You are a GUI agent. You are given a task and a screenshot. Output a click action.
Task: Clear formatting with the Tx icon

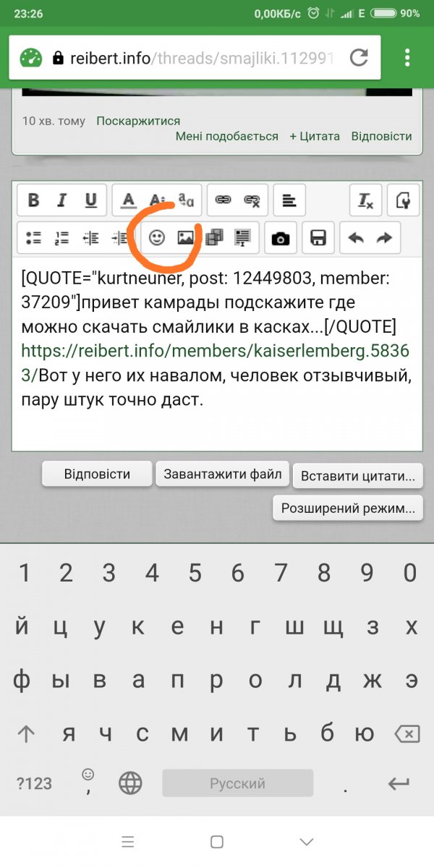[366, 200]
